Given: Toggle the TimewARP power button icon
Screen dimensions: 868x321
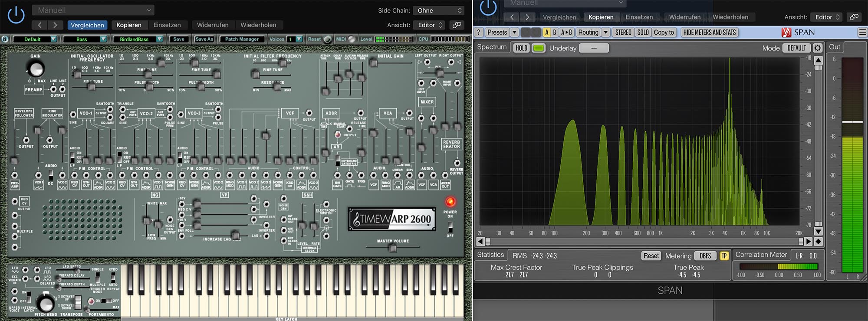Looking at the screenshot, I should pyautogui.click(x=16, y=15).
